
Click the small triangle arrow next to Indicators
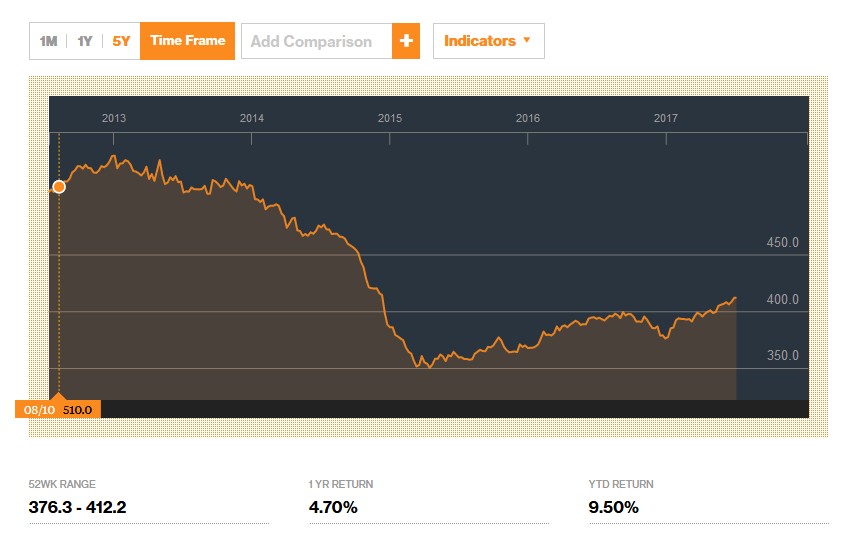pos(527,41)
